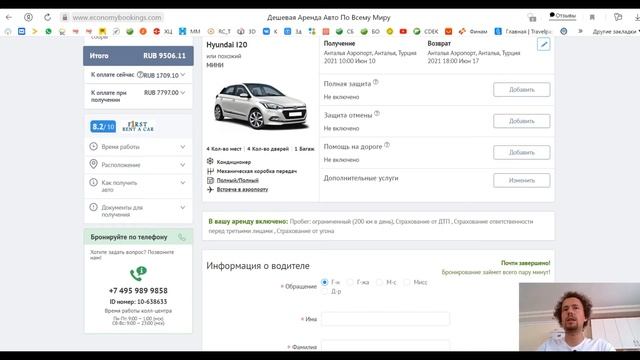
Task: Open the Yandex profile icon next to back arrow
Action: click(28, 17)
